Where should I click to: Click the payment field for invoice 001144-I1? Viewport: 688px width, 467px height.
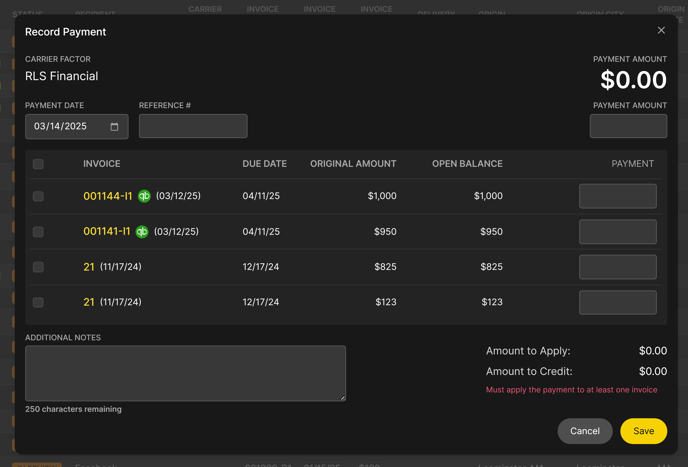point(617,196)
